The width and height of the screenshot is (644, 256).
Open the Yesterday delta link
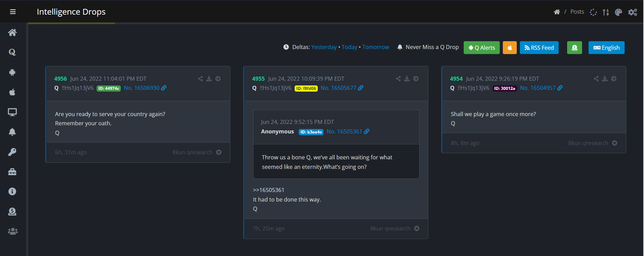click(324, 47)
